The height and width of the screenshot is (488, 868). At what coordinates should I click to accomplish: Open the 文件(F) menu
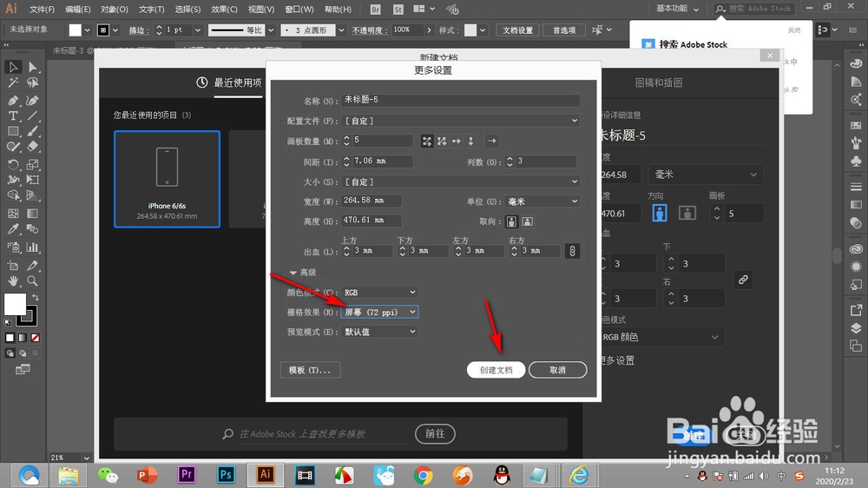point(42,10)
